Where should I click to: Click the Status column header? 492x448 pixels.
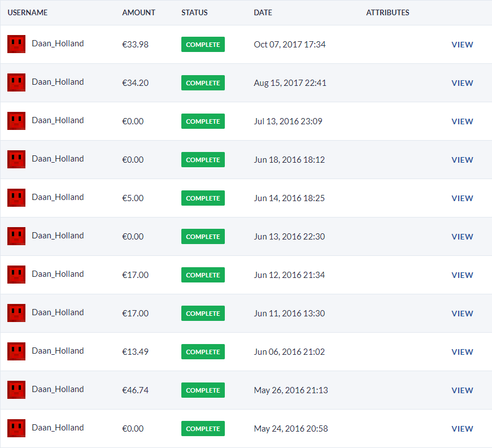point(194,12)
